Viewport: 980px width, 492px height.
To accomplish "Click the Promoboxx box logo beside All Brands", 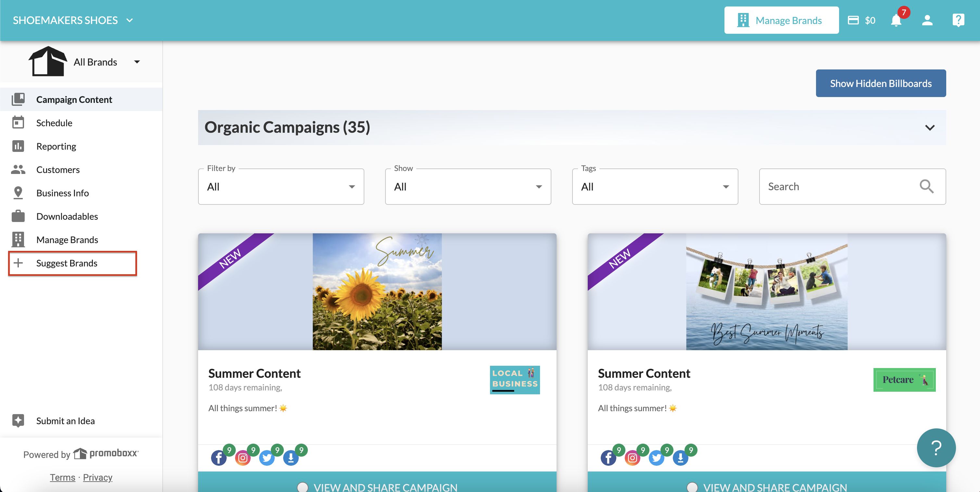I will pos(47,61).
